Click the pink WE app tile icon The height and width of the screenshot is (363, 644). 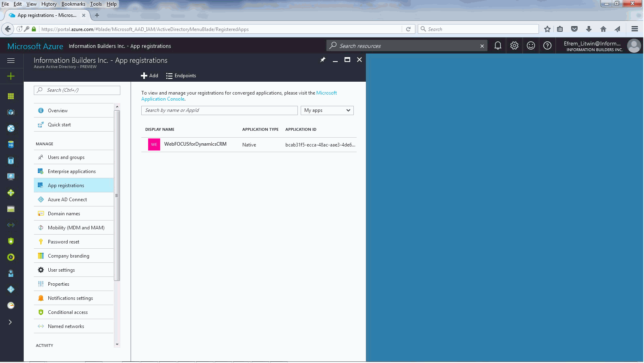(154, 144)
